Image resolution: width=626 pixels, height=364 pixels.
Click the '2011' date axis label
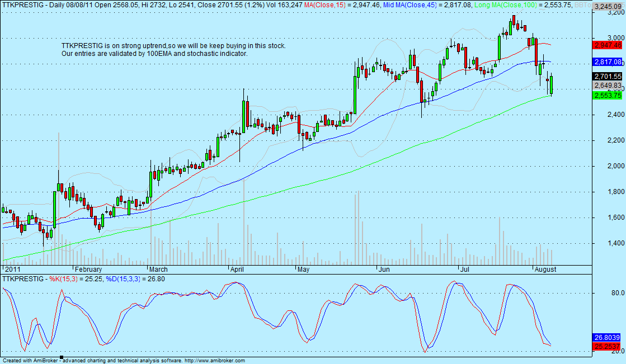[12, 270]
